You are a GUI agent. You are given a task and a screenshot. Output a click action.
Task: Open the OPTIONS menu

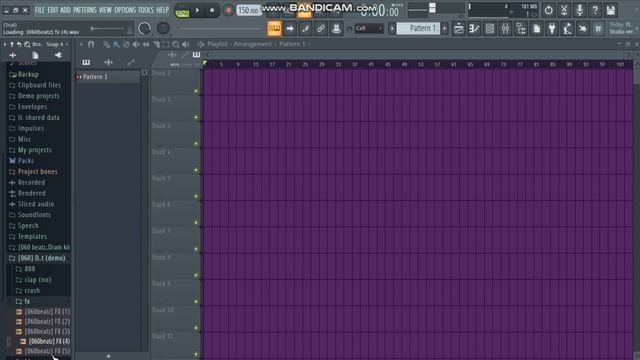tap(125, 10)
